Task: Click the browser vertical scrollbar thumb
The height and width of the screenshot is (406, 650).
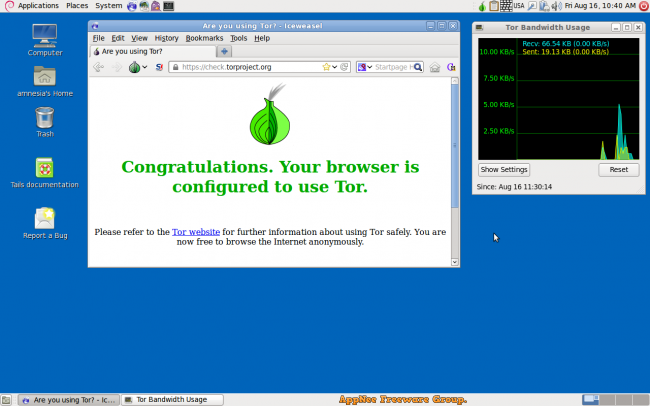Action: tap(455, 146)
